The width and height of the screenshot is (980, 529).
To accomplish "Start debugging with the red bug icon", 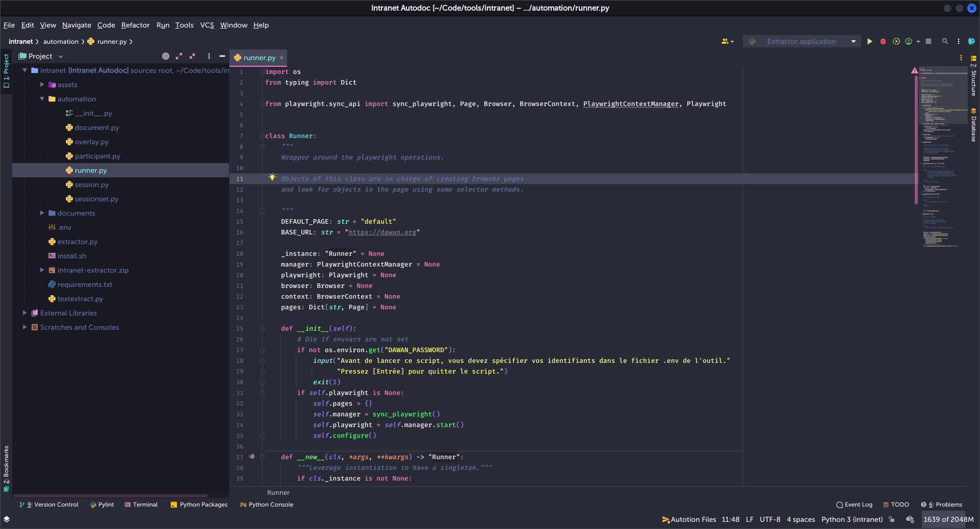I will (x=883, y=41).
